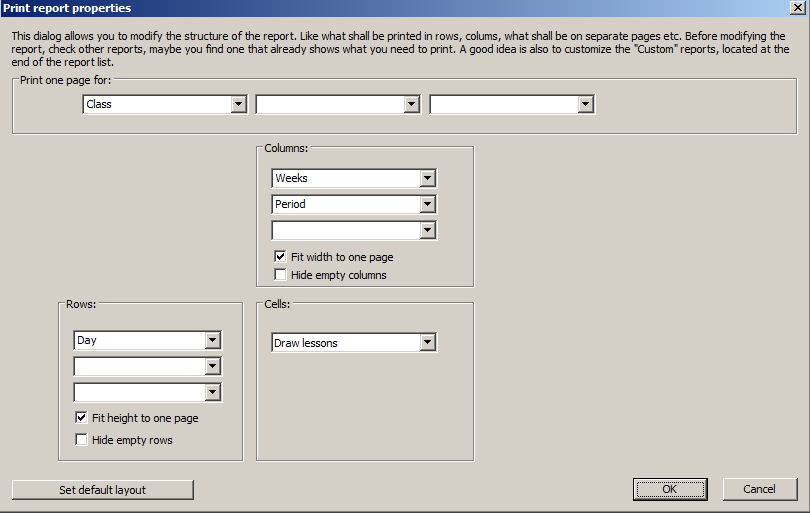Expand the Draw lessons dropdown in Cells
The width and height of the screenshot is (810, 513).
[x=428, y=343]
